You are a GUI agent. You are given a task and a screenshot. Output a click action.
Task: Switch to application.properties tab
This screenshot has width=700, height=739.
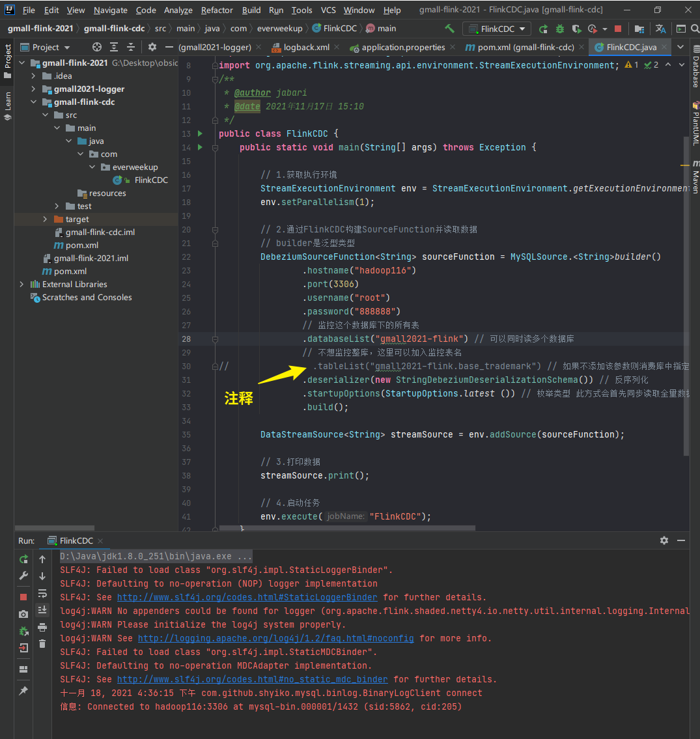pos(403,47)
